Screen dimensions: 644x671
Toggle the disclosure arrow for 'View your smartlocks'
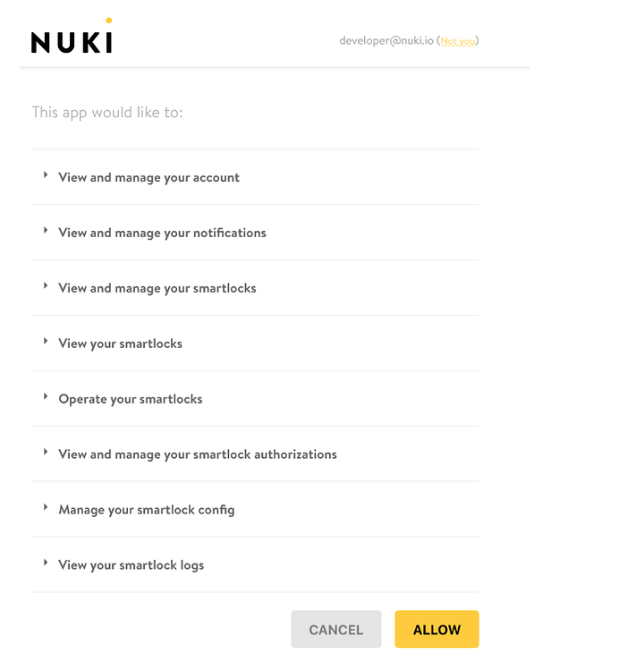46,341
